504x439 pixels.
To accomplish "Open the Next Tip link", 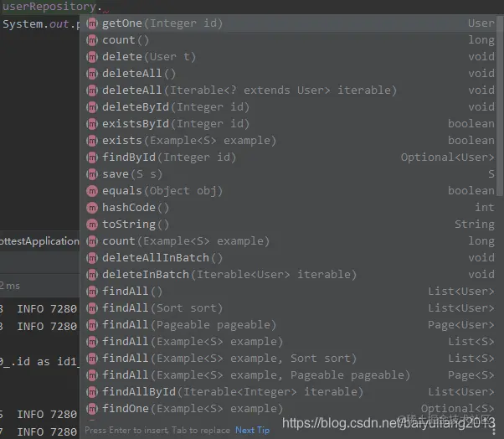I will 252,430.
